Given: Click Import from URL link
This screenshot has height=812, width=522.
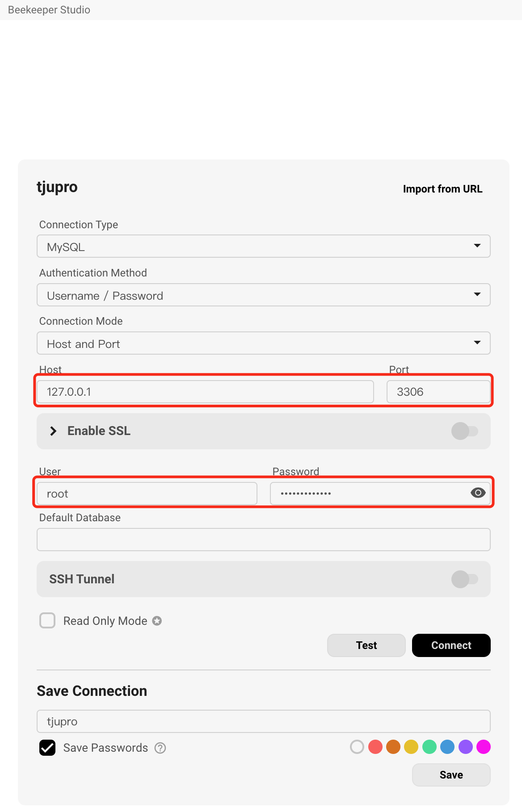Looking at the screenshot, I should click(442, 189).
